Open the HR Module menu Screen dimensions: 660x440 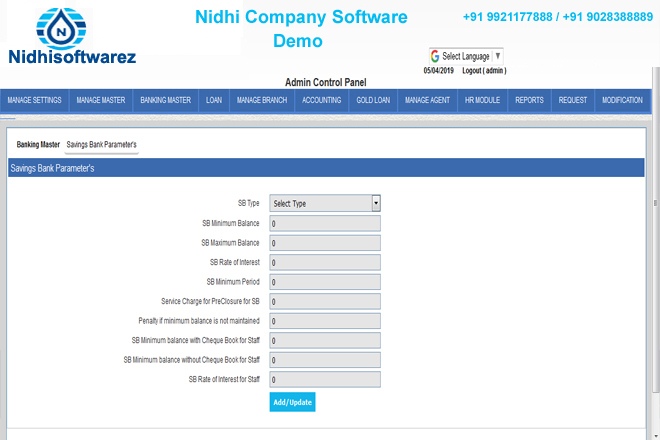[x=482, y=100]
